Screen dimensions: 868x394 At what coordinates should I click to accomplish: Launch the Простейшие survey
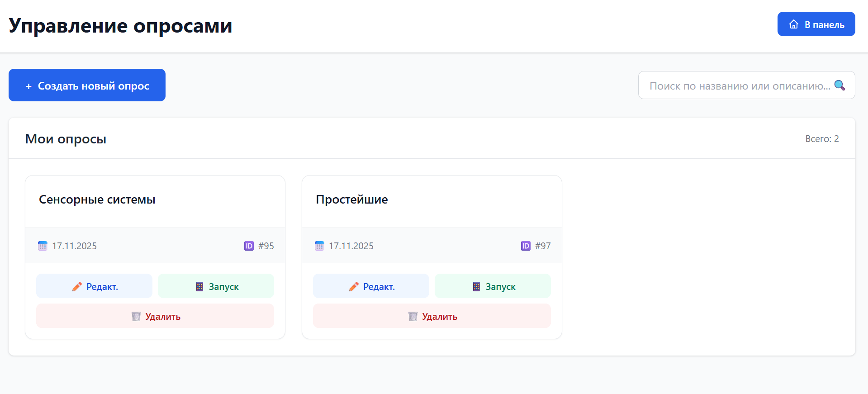(493, 286)
